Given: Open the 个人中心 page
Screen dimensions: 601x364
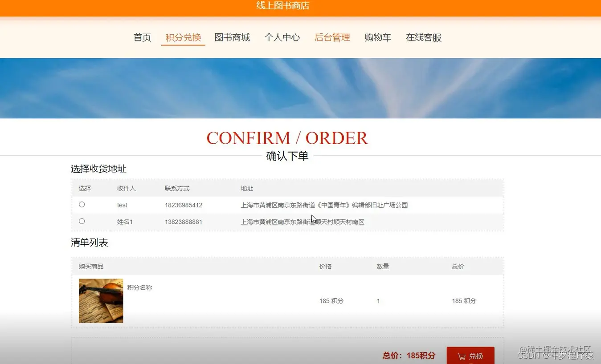Looking at the screenshot, I should pyautogui.click(x=282, y=37).
